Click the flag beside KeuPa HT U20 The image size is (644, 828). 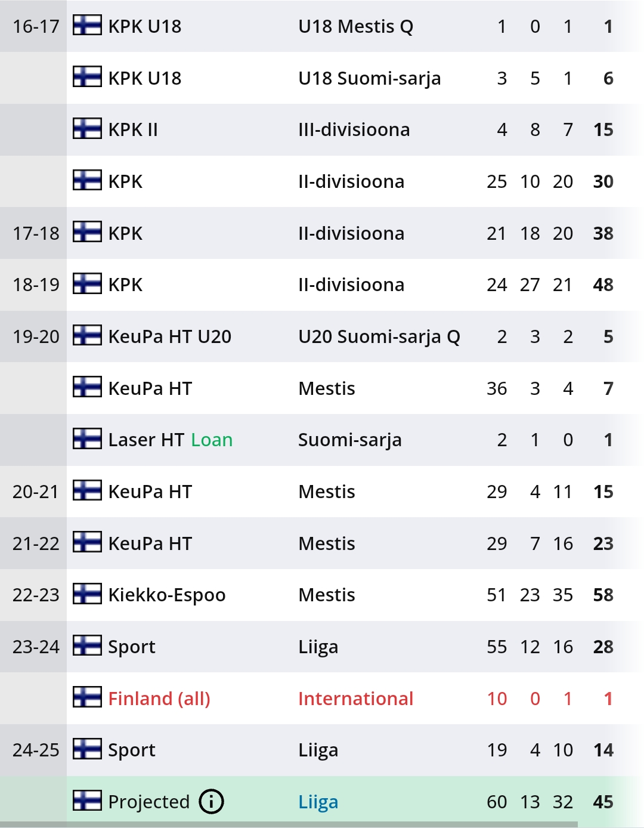(x=87, y=336)
